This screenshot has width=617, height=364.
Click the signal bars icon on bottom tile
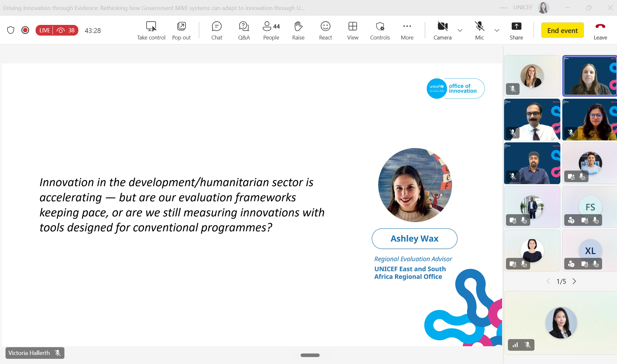click(515, 345)
